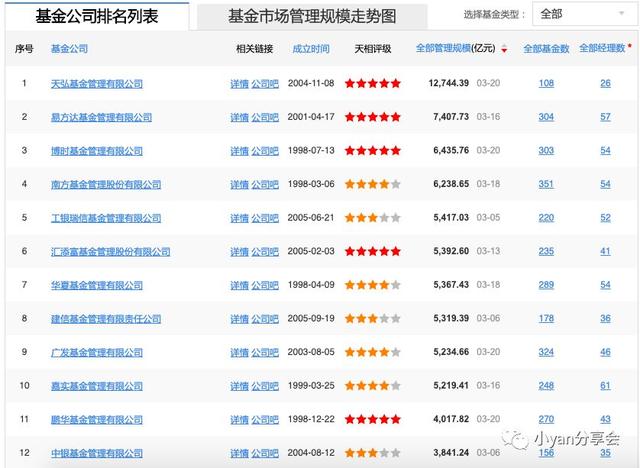Click 公司吧 link in 博时基金 row

click(x=265, y=151)
